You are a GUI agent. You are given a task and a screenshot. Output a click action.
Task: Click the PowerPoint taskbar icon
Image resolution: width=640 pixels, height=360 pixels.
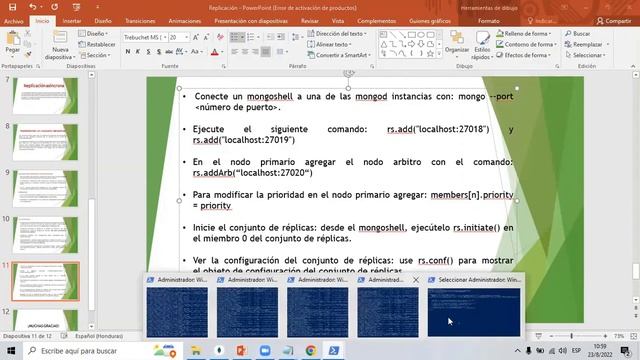[x=242, y=351]
